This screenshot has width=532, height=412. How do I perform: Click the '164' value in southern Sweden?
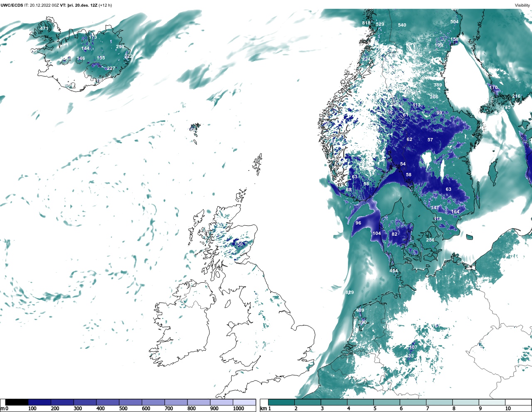point(456,212)
